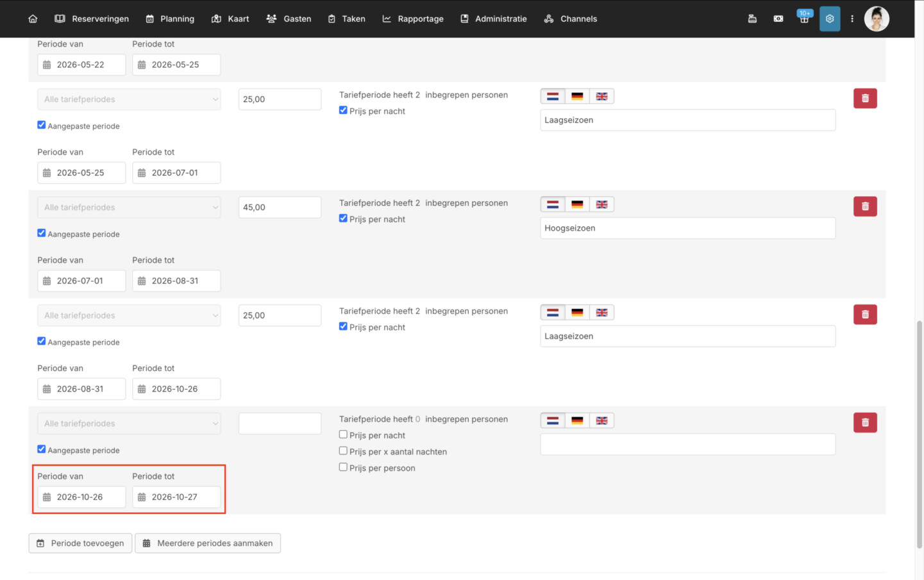Screen dimensions: 924x580
Task: Choose UK flag in the Laagseizoen row starting 2026-08-31
Action: click(x=601, y=312)
